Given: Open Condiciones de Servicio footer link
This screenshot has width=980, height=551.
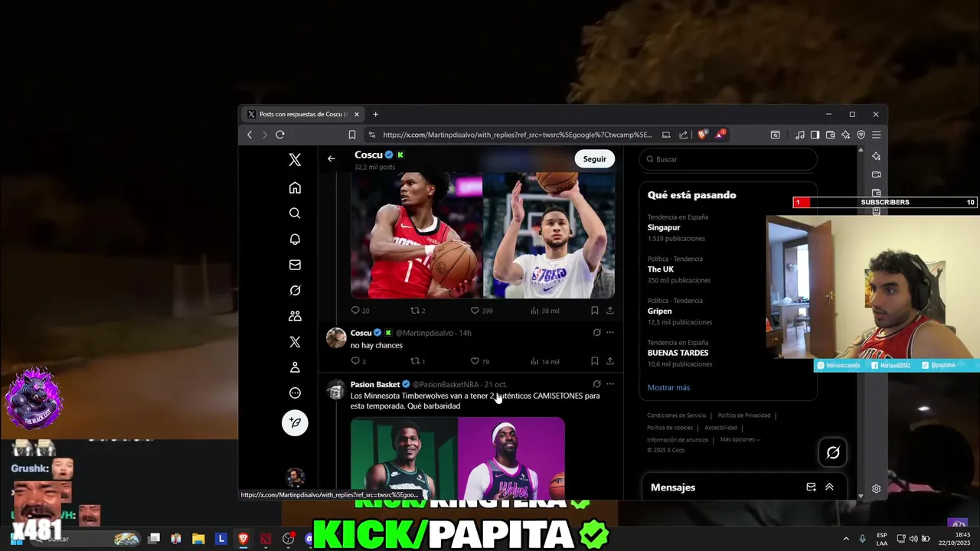Looking at the screenshot, I should pyautogui.click(x=677, y=416).
